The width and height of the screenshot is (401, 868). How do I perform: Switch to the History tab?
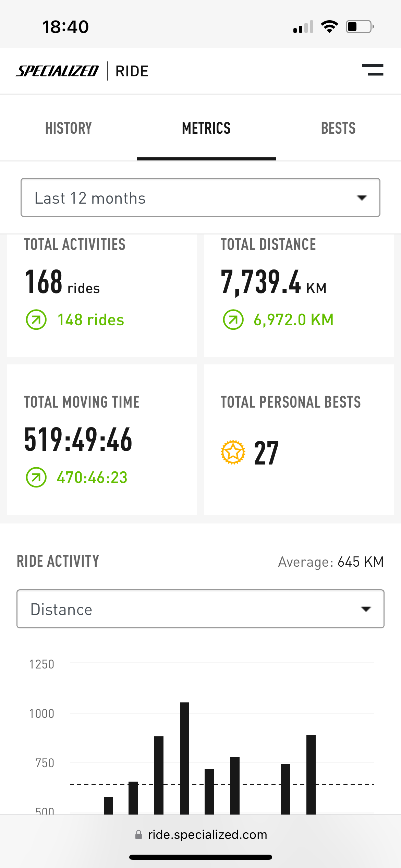(x=69, y=128)
